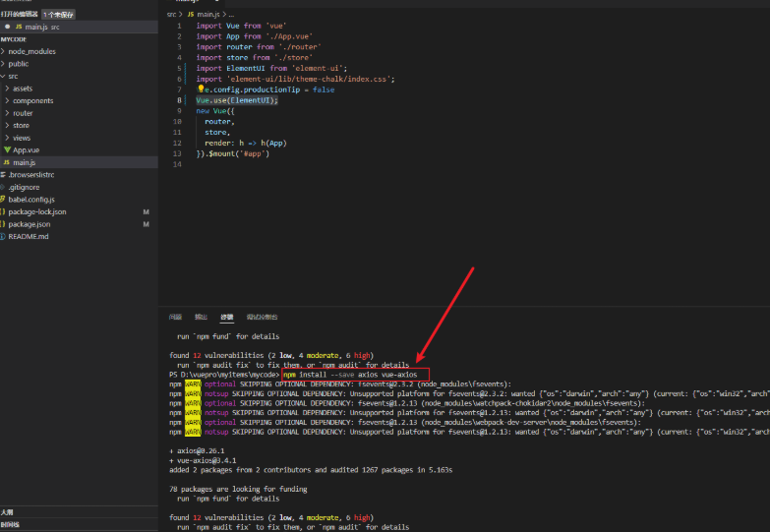The image size is (770, 532).
Task: Click the 1个未保存 unsaved badge
Action: [58, 14]
